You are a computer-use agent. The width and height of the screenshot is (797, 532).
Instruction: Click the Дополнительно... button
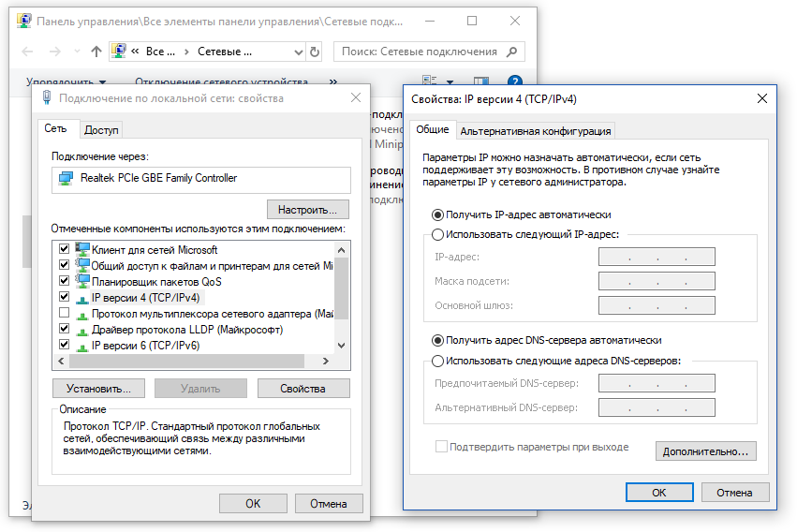(705, 451)
